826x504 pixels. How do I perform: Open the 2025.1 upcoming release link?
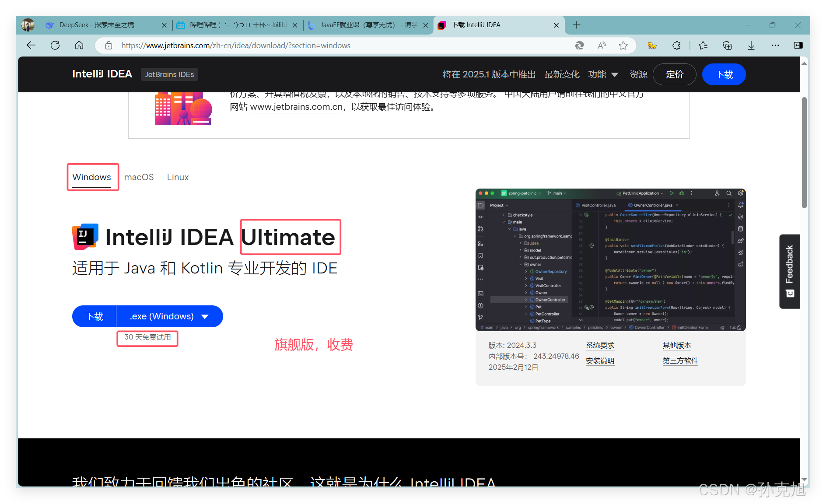pyautogui.click(x=489, y=74)
